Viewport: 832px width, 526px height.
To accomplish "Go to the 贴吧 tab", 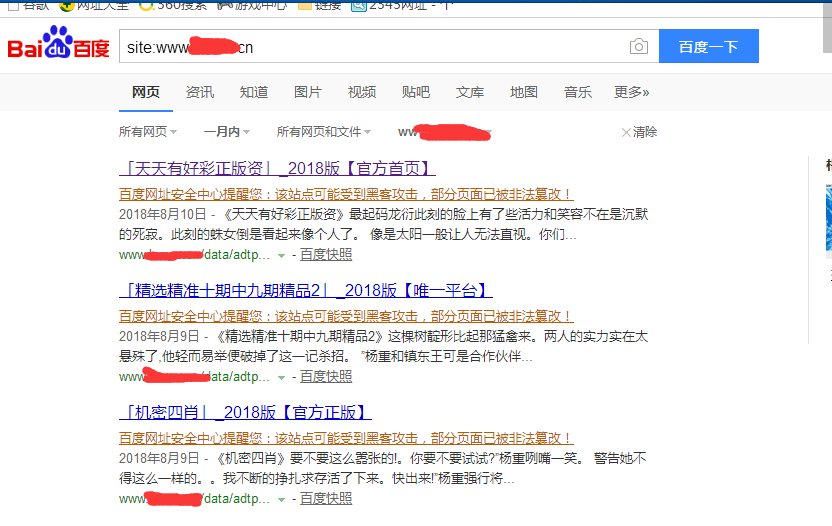I will tap(416, 92).
